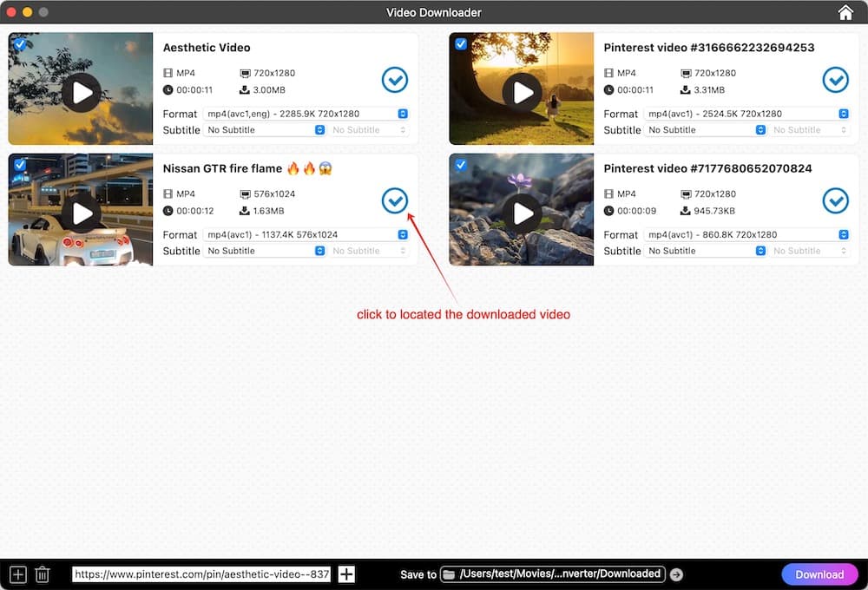Start downloading with the Download button
The height and width of the screenshot is (590, 868).
click(x=819, y=574)
